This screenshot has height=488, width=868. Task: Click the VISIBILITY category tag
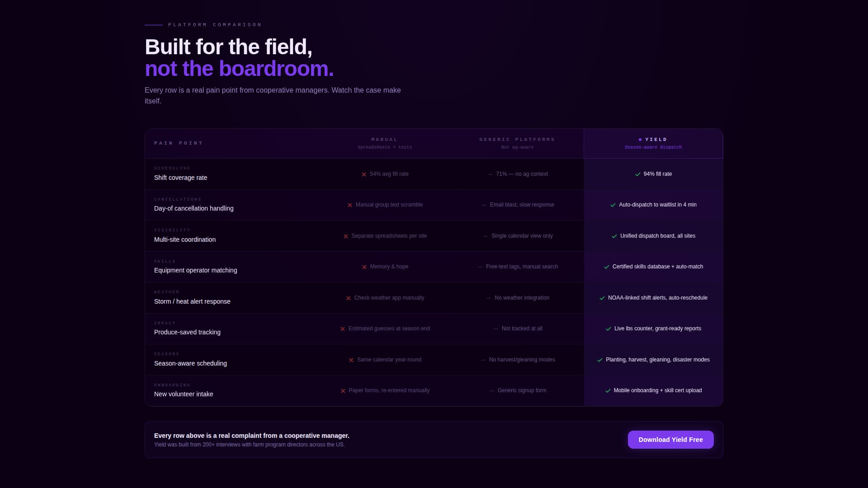tap(172, 230)
